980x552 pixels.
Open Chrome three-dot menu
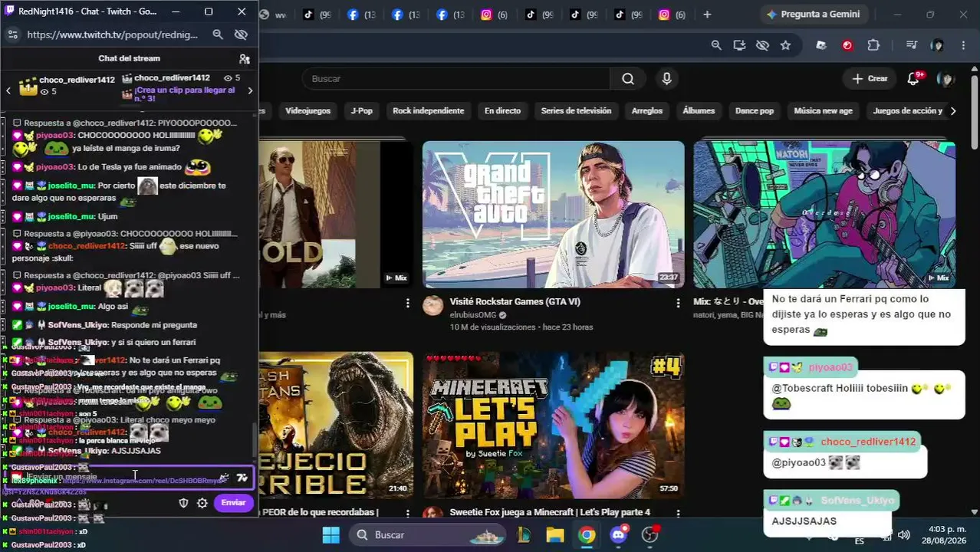point(963,45)
